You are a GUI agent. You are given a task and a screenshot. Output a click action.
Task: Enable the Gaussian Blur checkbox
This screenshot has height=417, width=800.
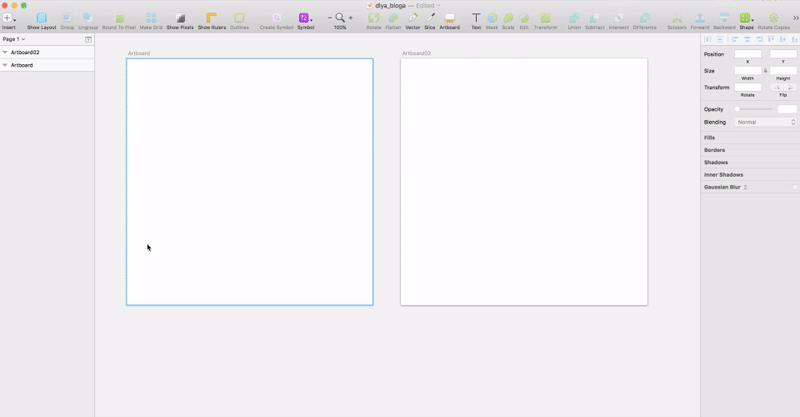click(x=795, y=187)
